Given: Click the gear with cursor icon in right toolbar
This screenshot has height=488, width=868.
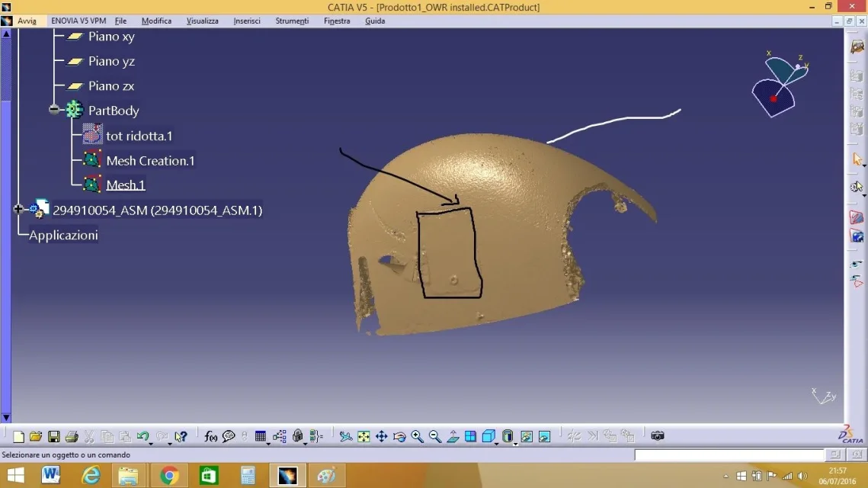Looking at the screenshot, I should pos(857,187).
